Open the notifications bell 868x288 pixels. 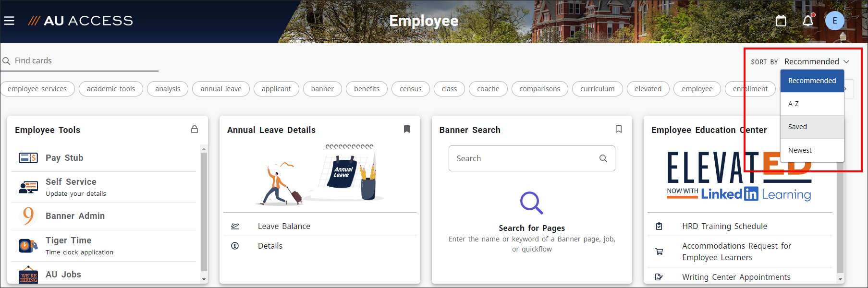808,21
